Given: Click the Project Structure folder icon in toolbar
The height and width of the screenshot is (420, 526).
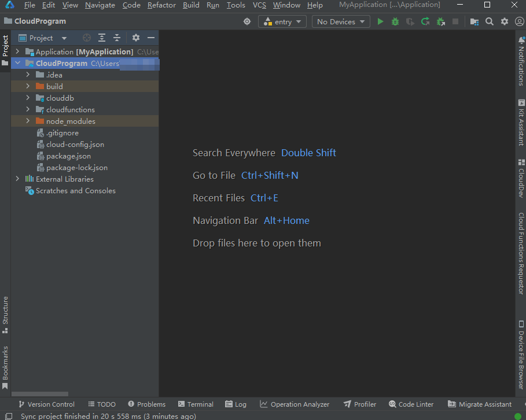Looking at the screenshot, I should pos(474,21).
